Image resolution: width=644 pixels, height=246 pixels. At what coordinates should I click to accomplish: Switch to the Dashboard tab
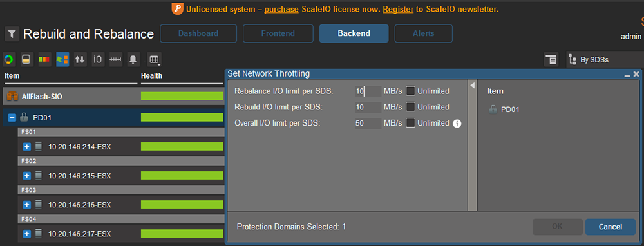point(198,33)
